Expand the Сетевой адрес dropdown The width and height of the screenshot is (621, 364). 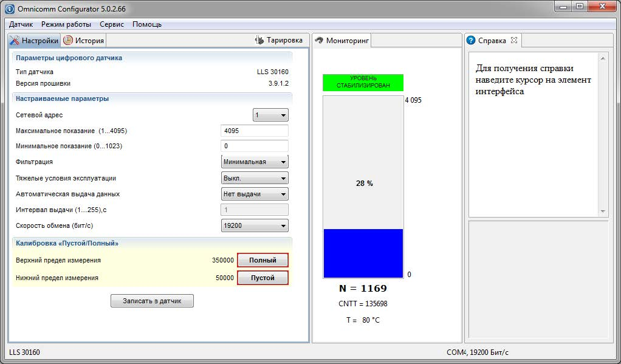coord(270,115)
